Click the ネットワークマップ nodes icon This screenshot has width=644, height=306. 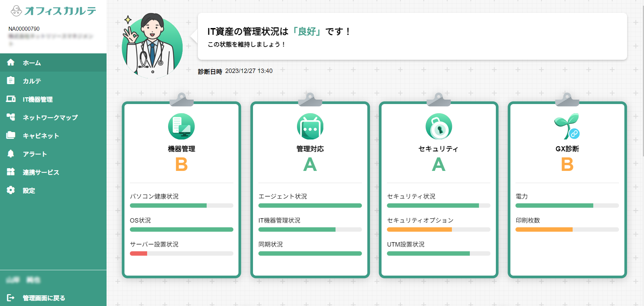coord(11,117)
